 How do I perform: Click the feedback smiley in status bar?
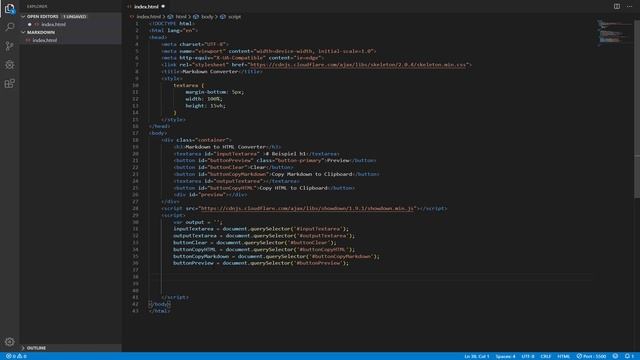coord(615,356)
